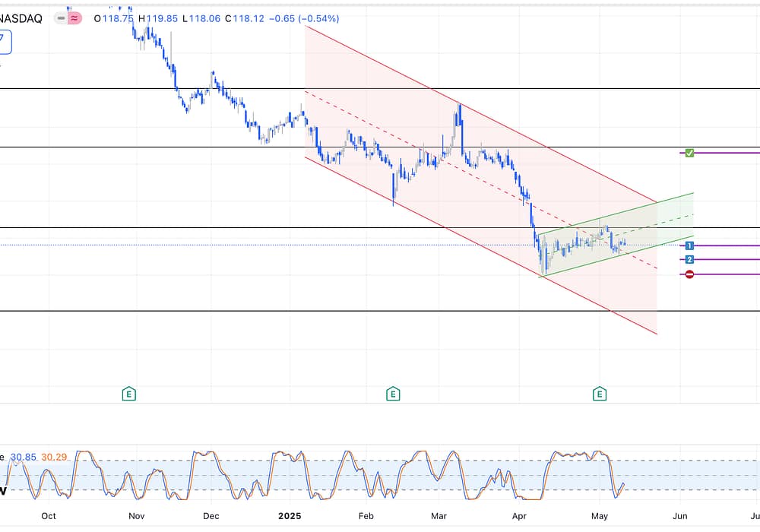Click the blue stochastic value 30.85
Screen dimensions: 760x532
pos(24,457)
